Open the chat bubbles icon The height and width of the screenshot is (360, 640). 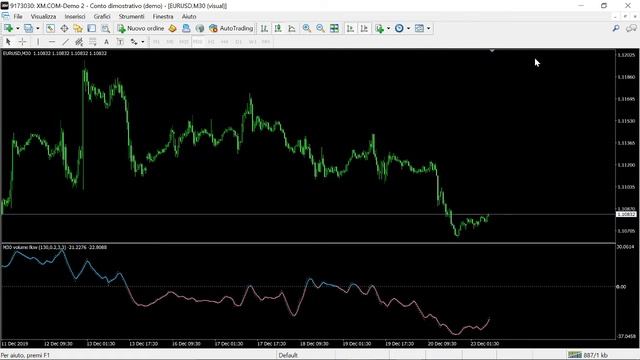pos(631,28)
